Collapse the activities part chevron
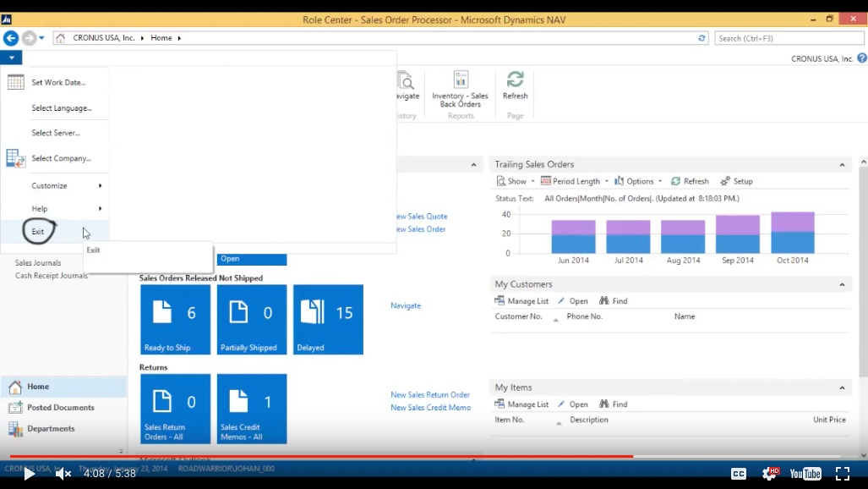The height and width of the screenshot is (489, 868). click(x=473, y=165)
